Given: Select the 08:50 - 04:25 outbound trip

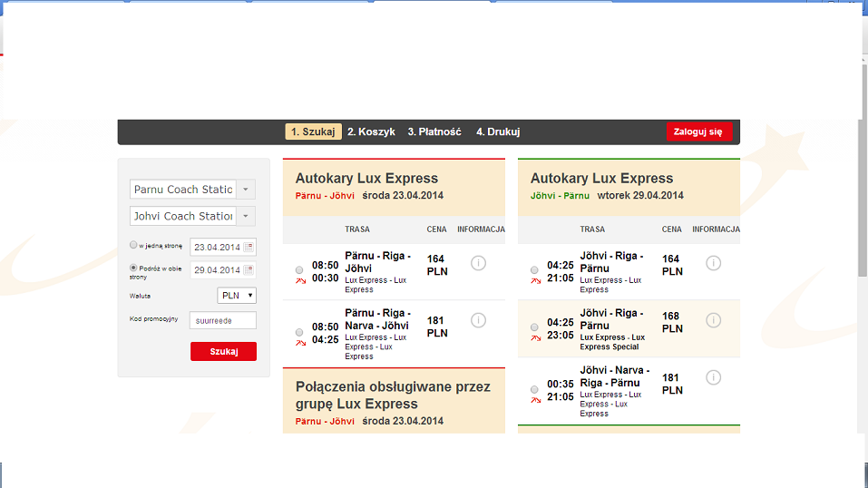Looking at the screenshot, I should pyautogui.click(x=299, y=332).
